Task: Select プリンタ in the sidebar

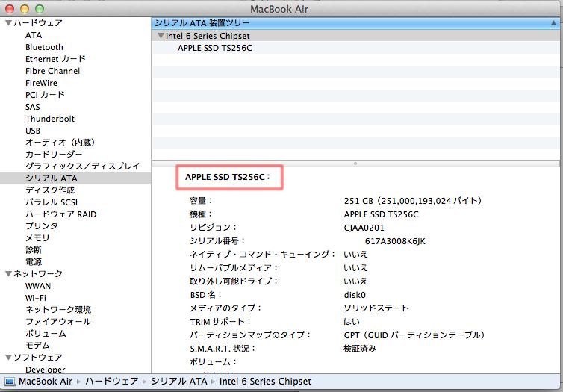Action: click(42, 226)
